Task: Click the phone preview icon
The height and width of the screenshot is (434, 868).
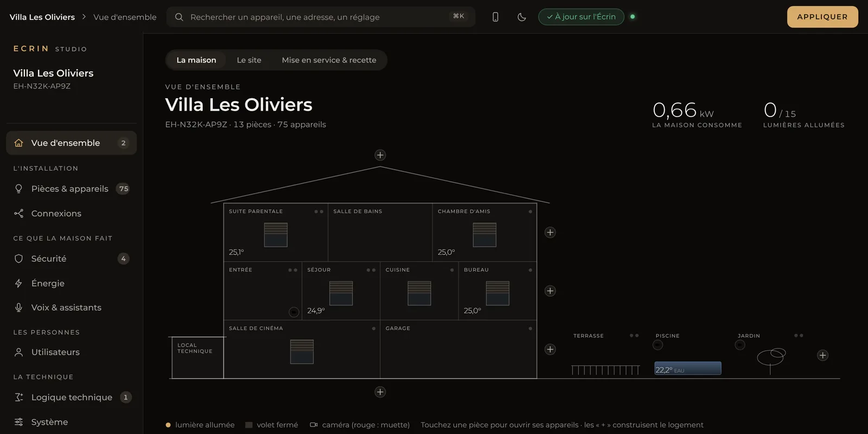Action: [495, 17]
